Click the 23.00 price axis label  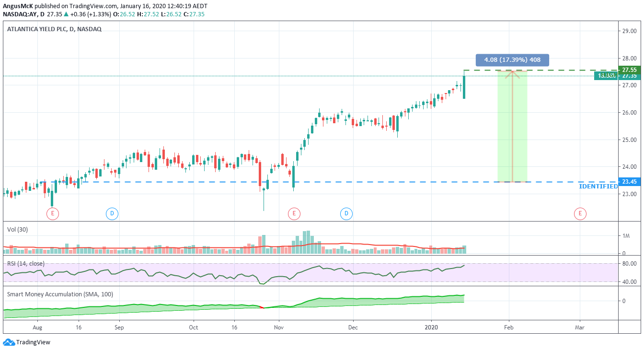click(629, 194)
